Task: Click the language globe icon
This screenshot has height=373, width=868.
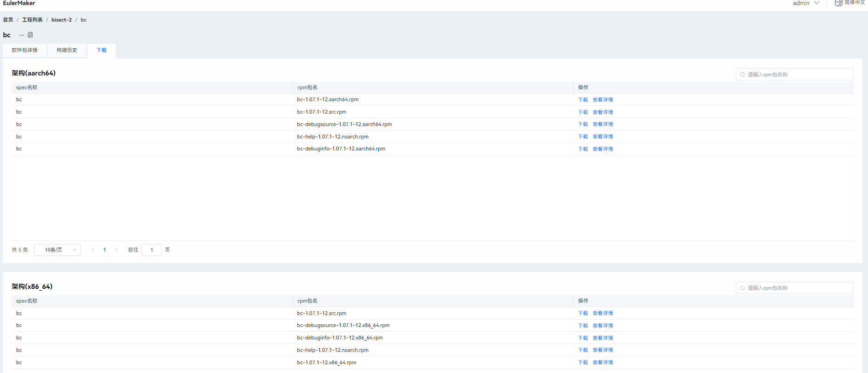Action: coord(839,3)
